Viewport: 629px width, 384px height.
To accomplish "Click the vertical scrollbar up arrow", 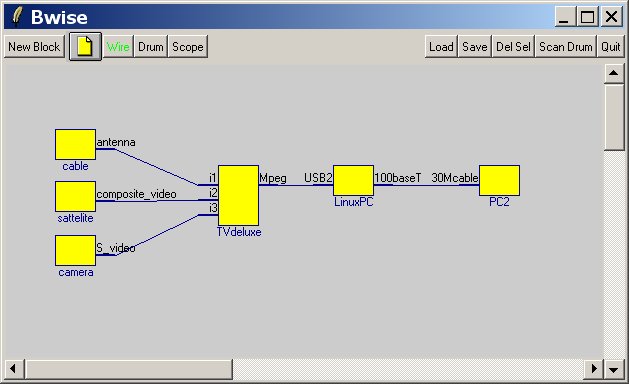I will click(613, 73).
